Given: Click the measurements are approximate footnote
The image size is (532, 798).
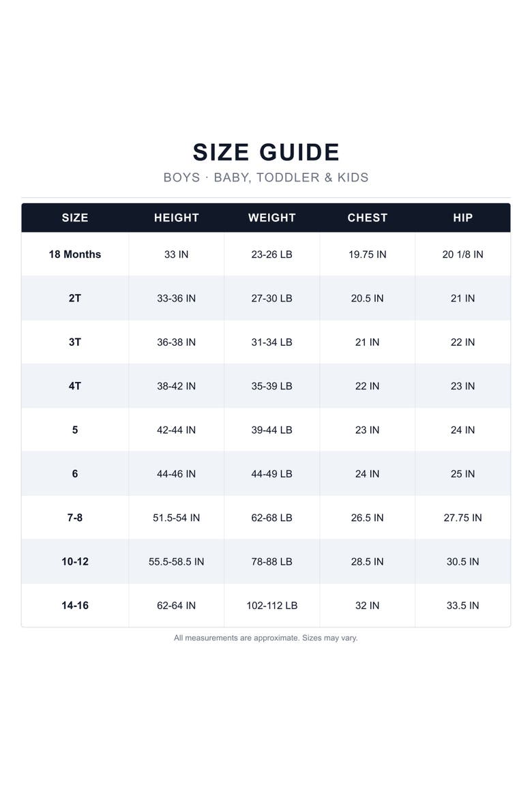Looking at the screenshot, I should (266, 638).
